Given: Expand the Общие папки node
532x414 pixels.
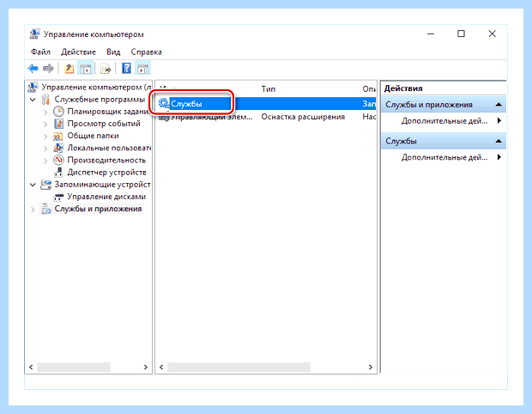Looking at the screenshot, I should (45, 137).
